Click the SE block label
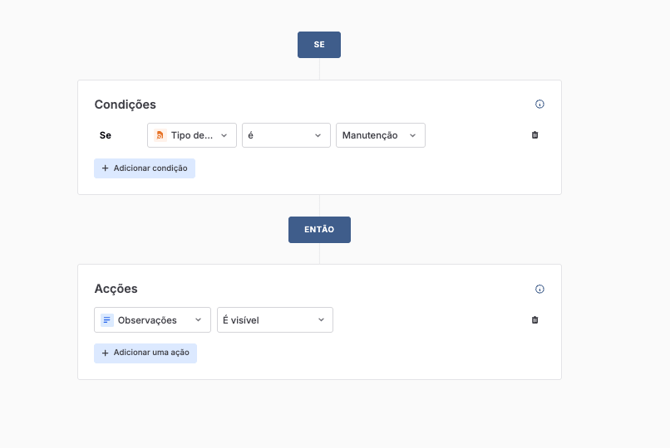 point(319,45)
